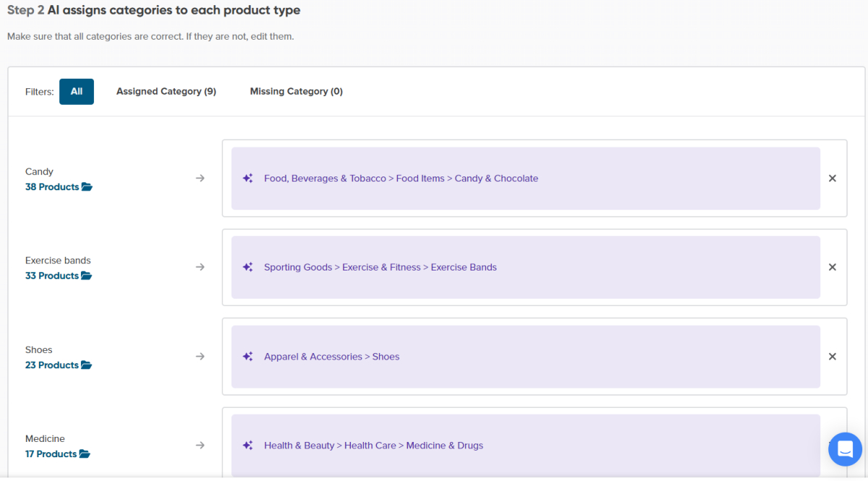Image resolution: width=868 pixels, height=481 pixels.
Task: View the 17 Products link for Medicine
Action: click(x=51, y=454)
